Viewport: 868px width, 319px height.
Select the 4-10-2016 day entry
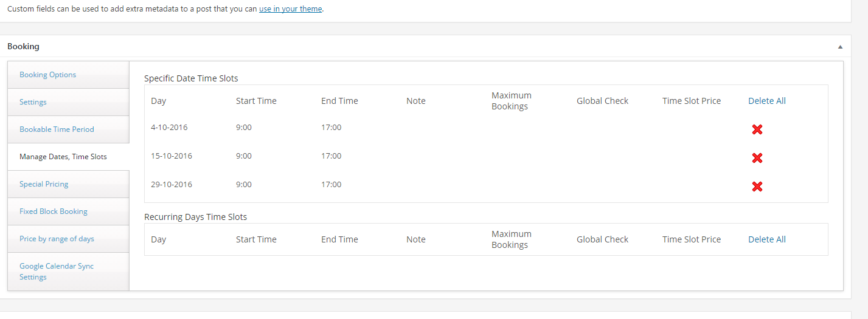pyautogui.click(x=169, y=128)
